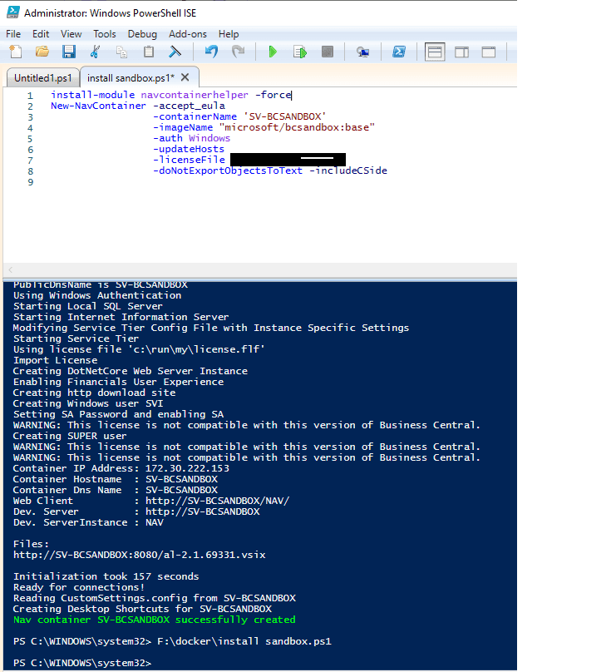616x672 pixels.
Task: Show script pane on top
Action: (435, 52)
